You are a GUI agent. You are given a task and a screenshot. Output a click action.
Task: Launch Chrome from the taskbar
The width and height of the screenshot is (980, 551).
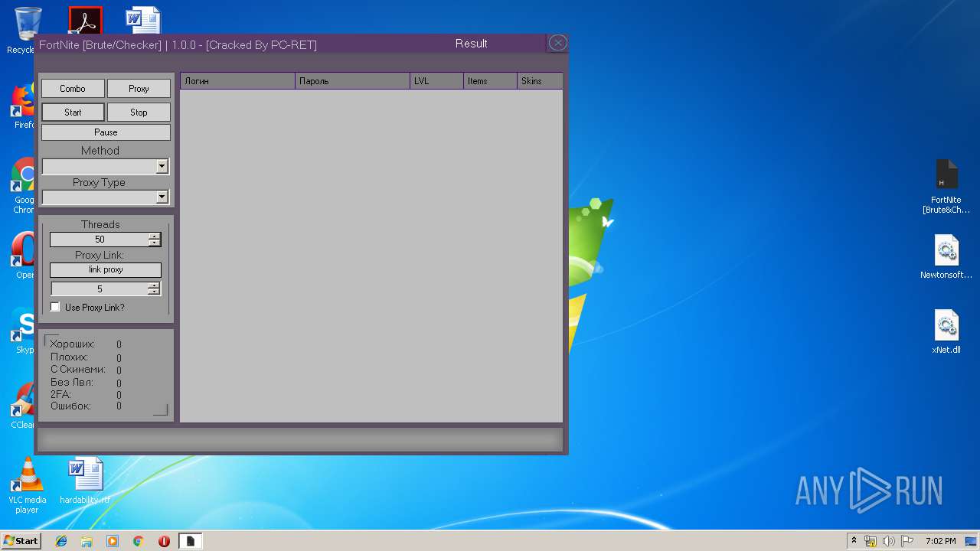pos(139,541)
